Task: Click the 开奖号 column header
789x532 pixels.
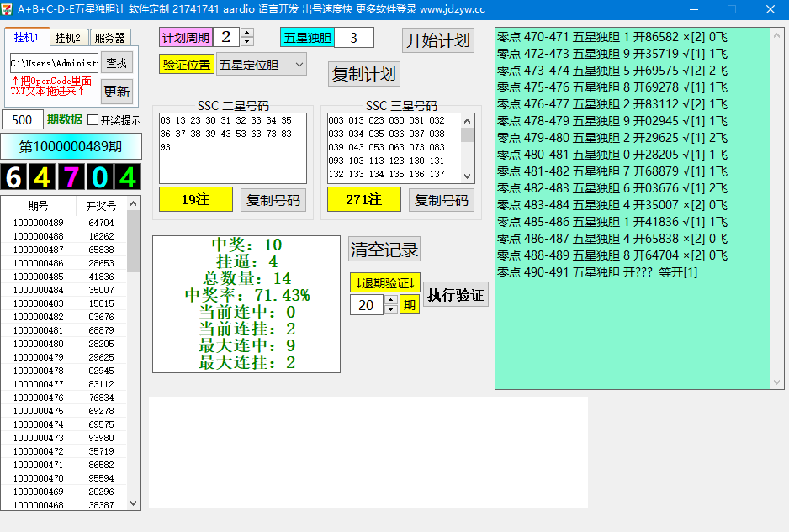Action: click(x=101, y=206)
